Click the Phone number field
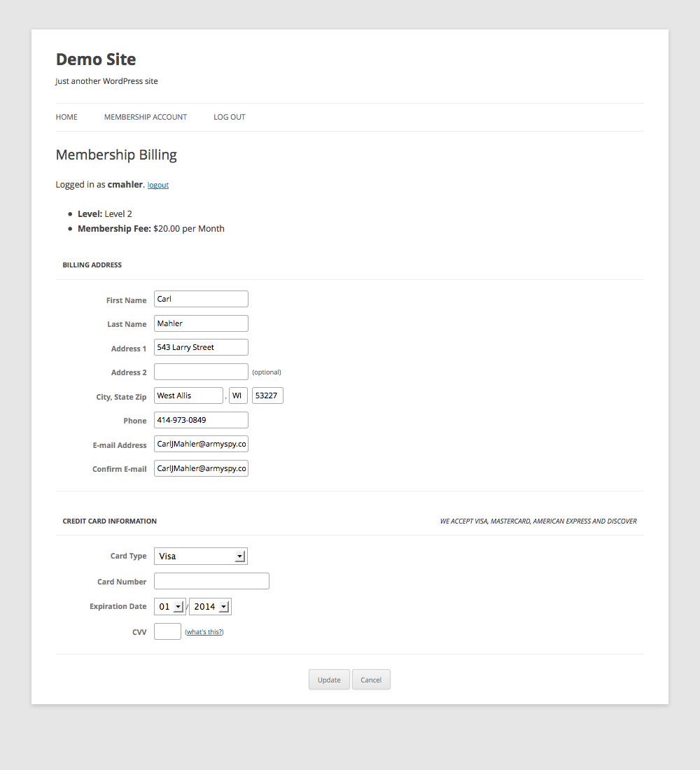Image resolution: width=700 pixels, height=770 pixels. pyautogui.click(x=201, y=419)
